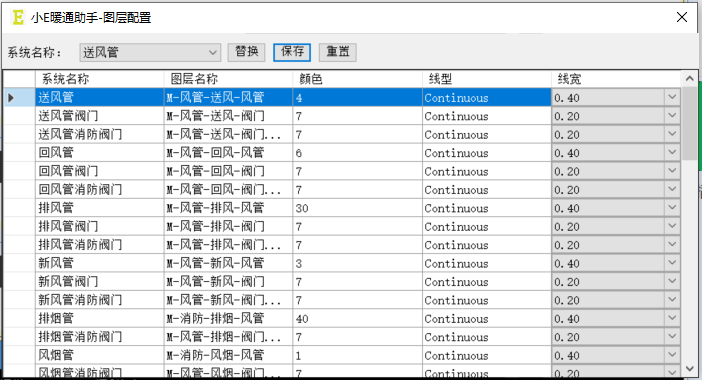
Task: Click Continuous linetype cell of 排烟管 row
Action: click(x=487, y=318)
